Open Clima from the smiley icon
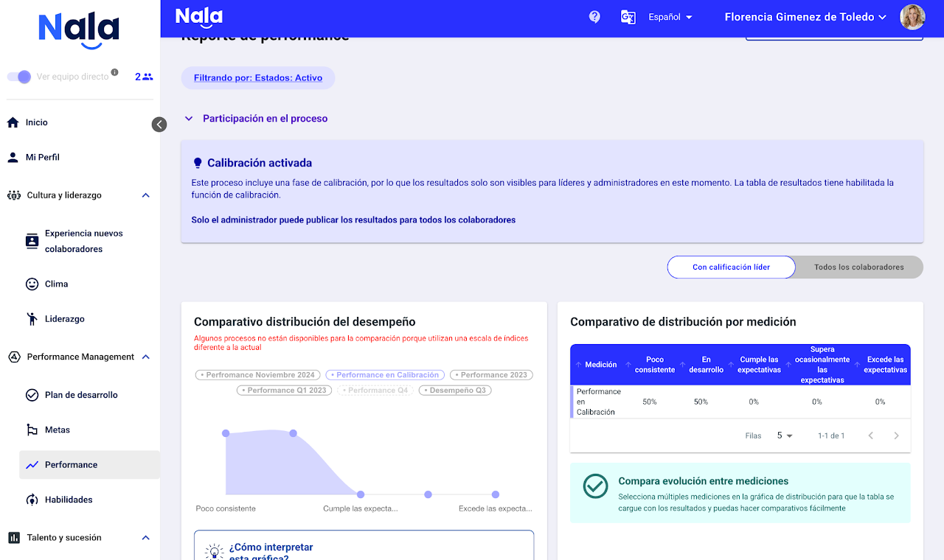944x560 pixels. point(32,284)
